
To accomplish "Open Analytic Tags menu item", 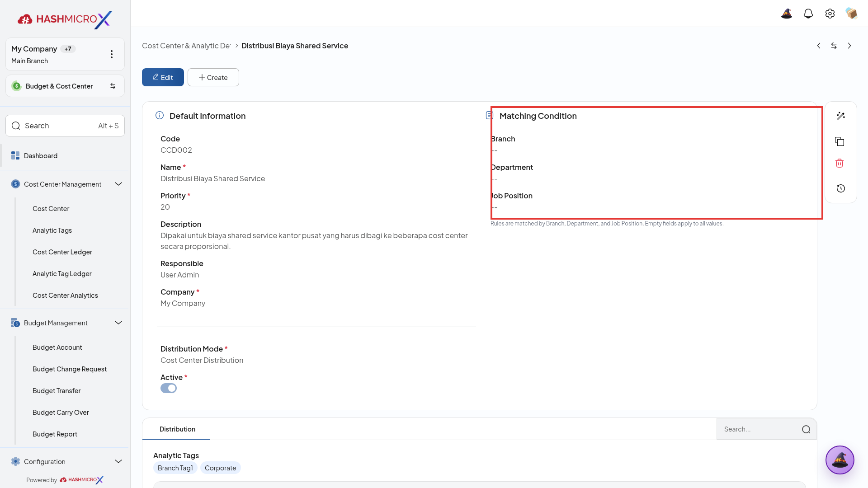I will pos(52,230).
